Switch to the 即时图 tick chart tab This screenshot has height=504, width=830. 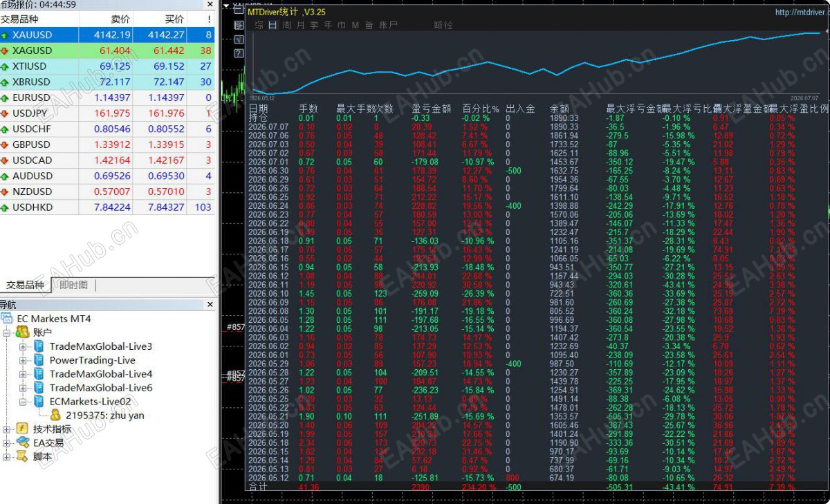click(73, 285)
